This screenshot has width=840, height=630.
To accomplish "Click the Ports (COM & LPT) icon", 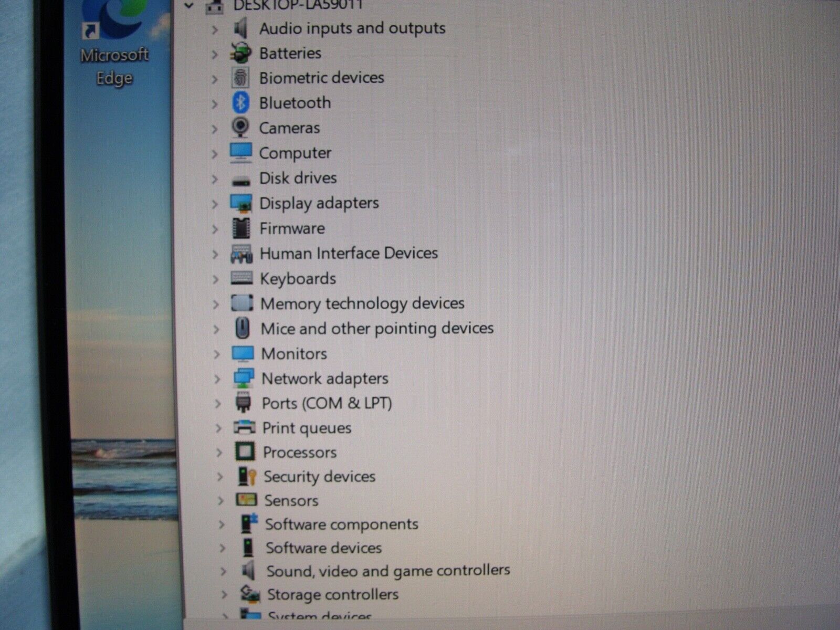I will [x=243, y=403].
